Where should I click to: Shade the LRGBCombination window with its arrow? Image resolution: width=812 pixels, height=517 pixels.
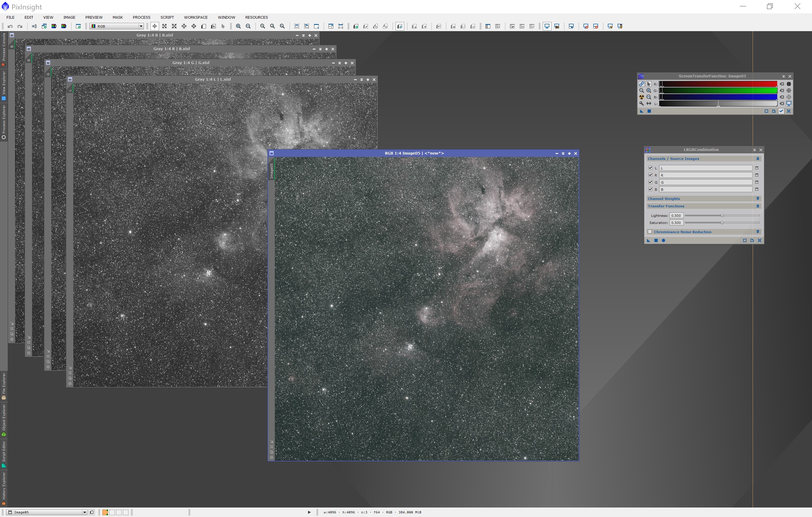click(x=754, y=149)
